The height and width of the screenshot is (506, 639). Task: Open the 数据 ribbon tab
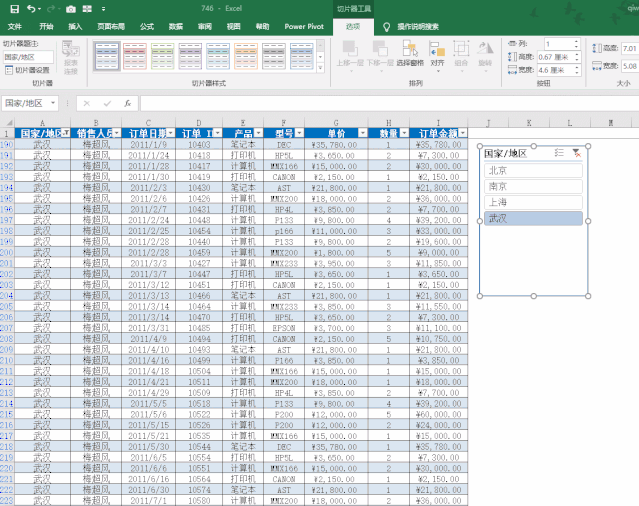[x=176, y=26]
